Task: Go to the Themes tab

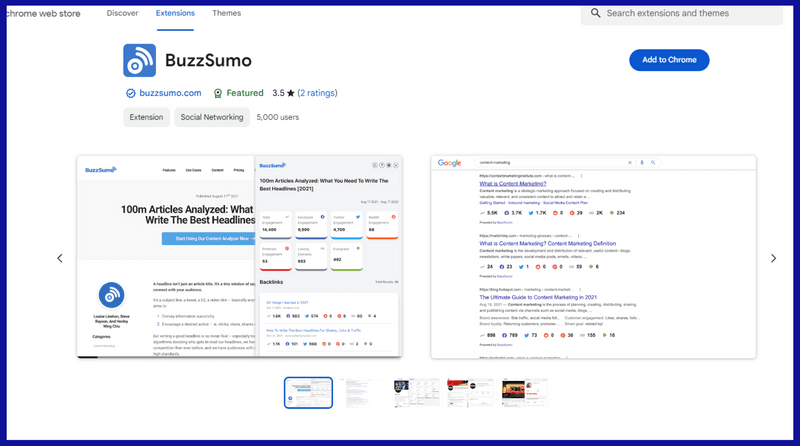Action: 227,13
